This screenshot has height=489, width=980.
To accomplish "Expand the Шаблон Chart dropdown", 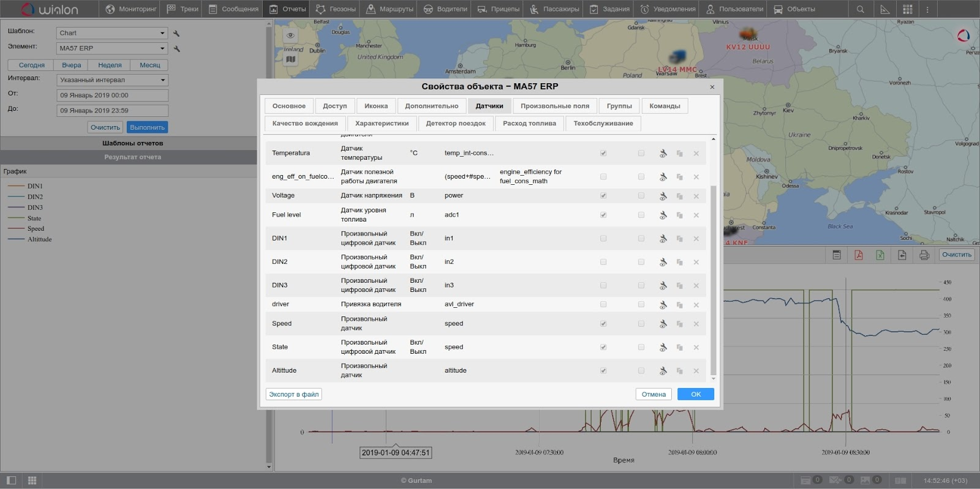I will [x=162, y=33].
